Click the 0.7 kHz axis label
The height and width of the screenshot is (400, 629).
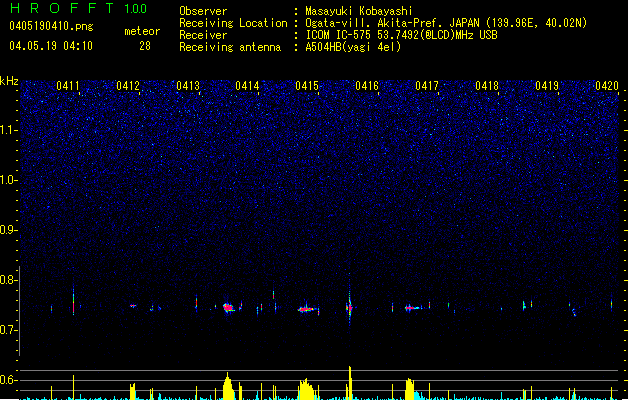click(9, 330)
